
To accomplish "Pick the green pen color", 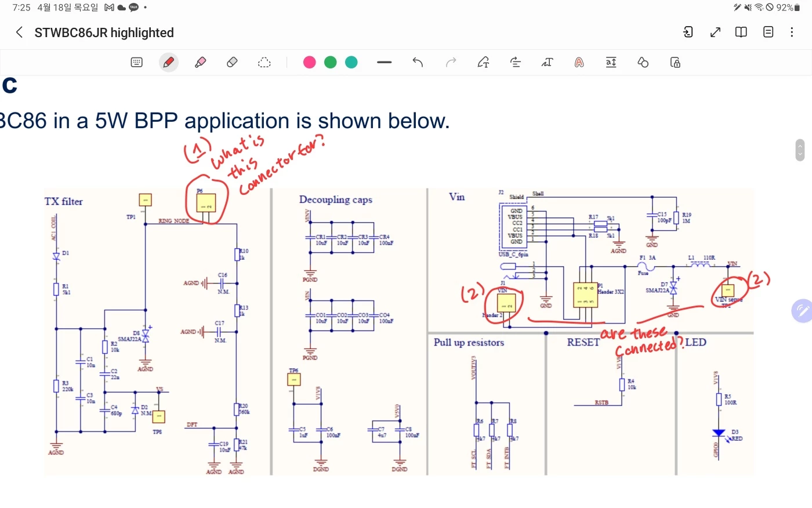I will point(331,62).
